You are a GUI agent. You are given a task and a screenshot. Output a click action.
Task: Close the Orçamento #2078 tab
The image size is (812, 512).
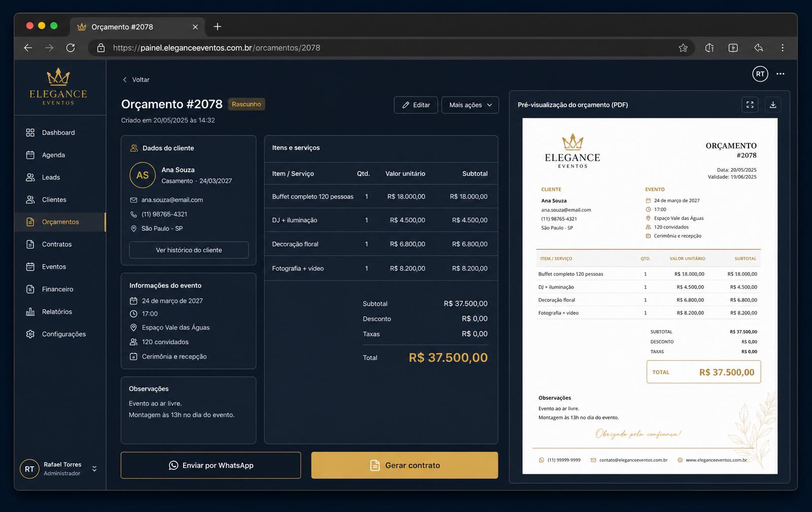[195, 27]
